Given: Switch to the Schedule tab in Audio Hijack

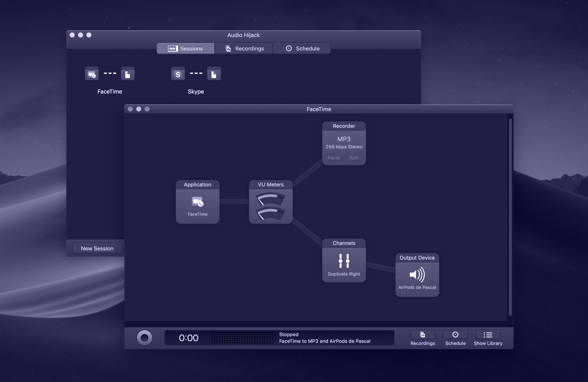Looking at the screenshot, I should (x=302, y=48).
